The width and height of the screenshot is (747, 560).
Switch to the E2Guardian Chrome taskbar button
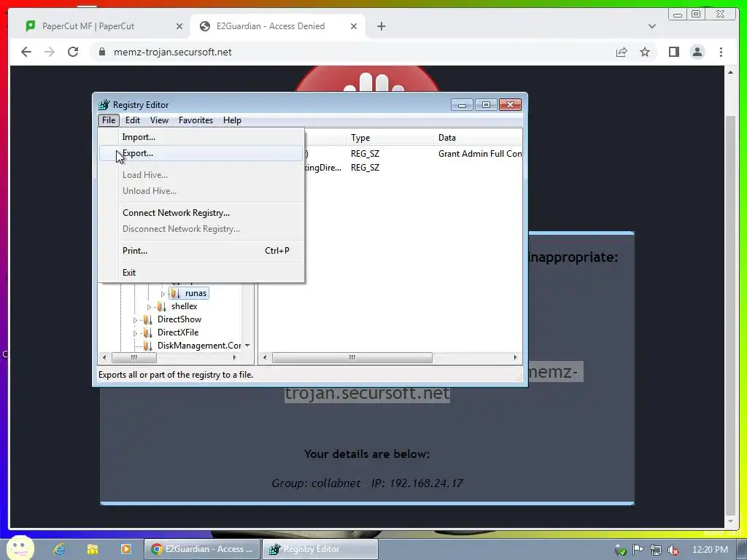point(203,549)
